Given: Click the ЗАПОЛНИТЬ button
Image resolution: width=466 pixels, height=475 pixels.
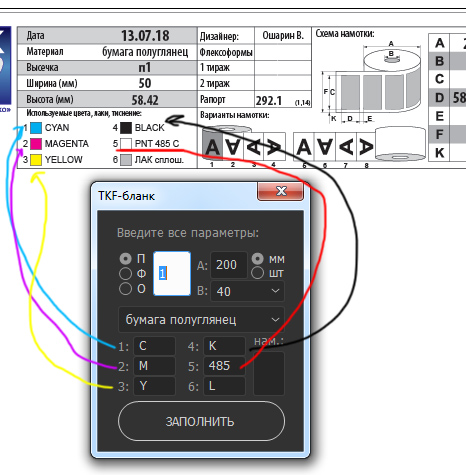Looking at the screenshot, I should (201, 421).
